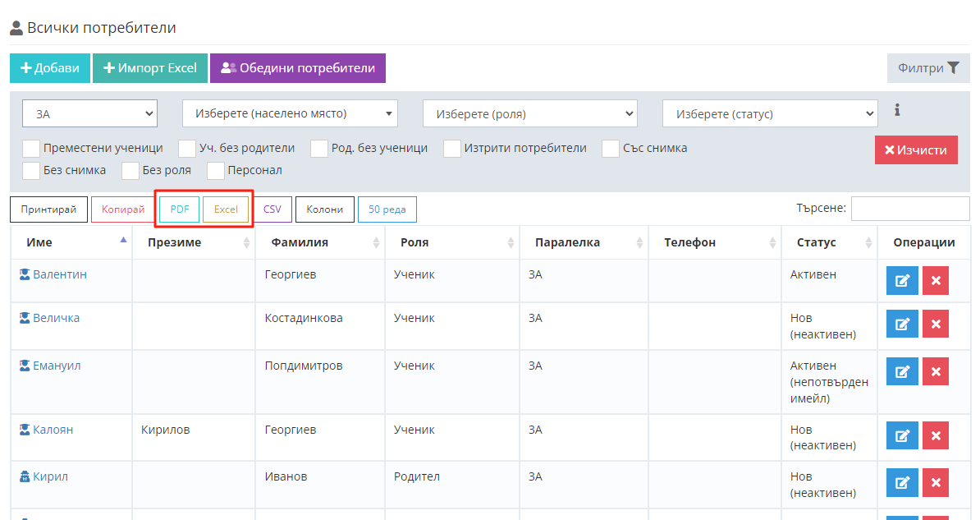Sort table by Презиме column
Viewport: 980px width, 520px height.
point(194,242)
